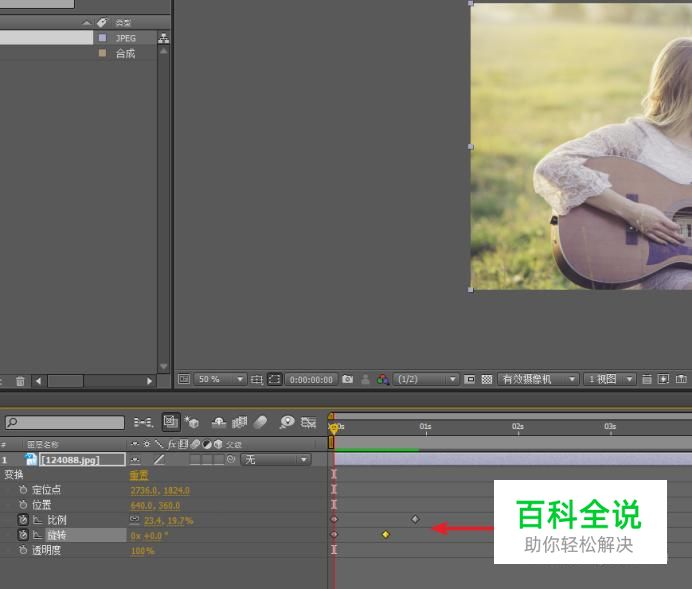Click scale value 23.4, 19.7%

168,521
